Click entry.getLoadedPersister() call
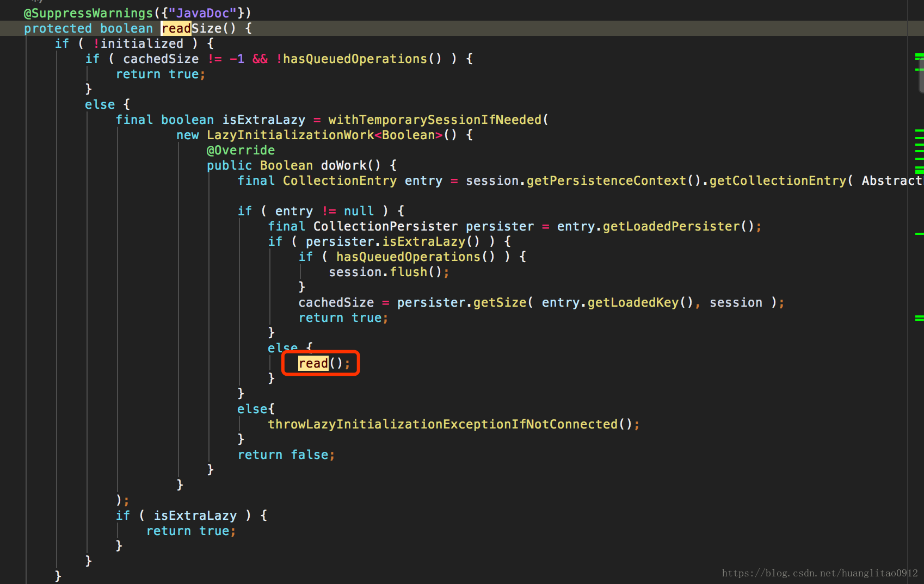This screenshot has width=924, height=584. [655, 226]
